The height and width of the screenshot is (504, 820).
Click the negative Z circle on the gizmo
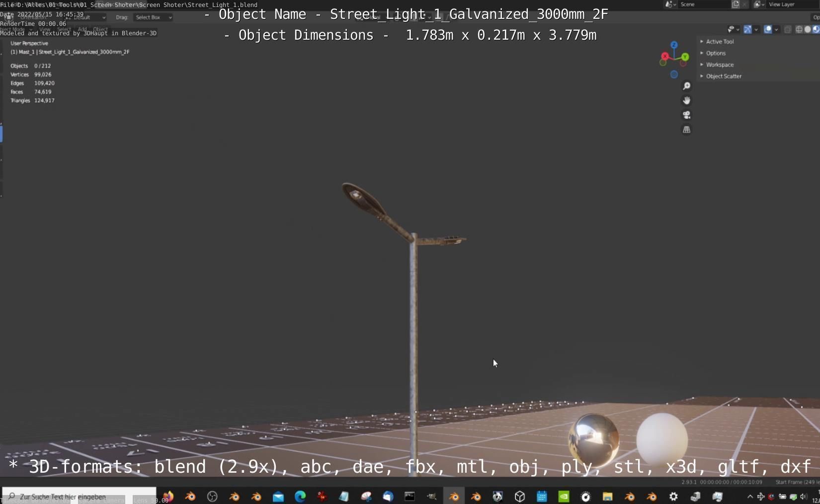tap(674, 74)
